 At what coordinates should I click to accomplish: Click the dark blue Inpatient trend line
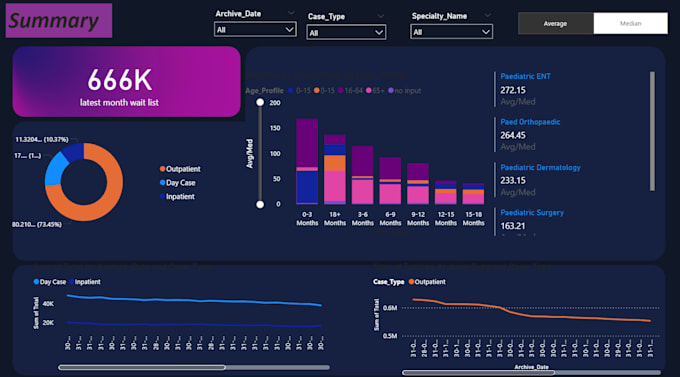[194, 325]
